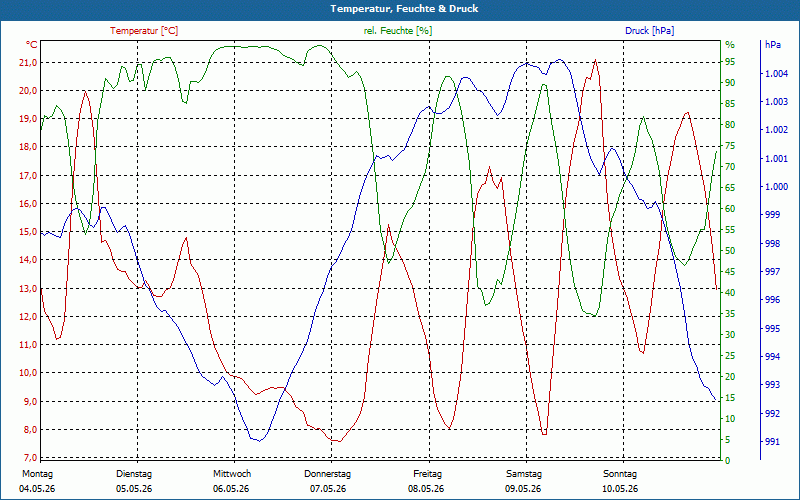Click the '1.002' pressure axis value
800x500 pixels.
point(776,130)
